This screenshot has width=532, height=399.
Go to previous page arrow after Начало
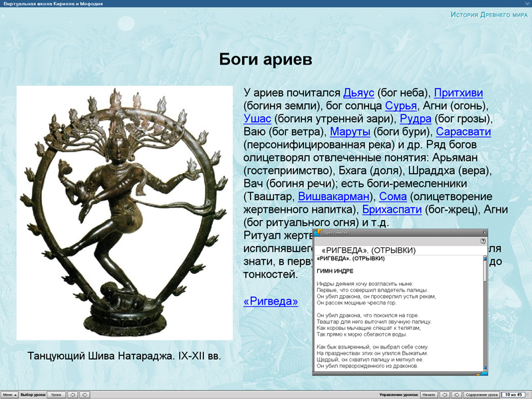445,394
